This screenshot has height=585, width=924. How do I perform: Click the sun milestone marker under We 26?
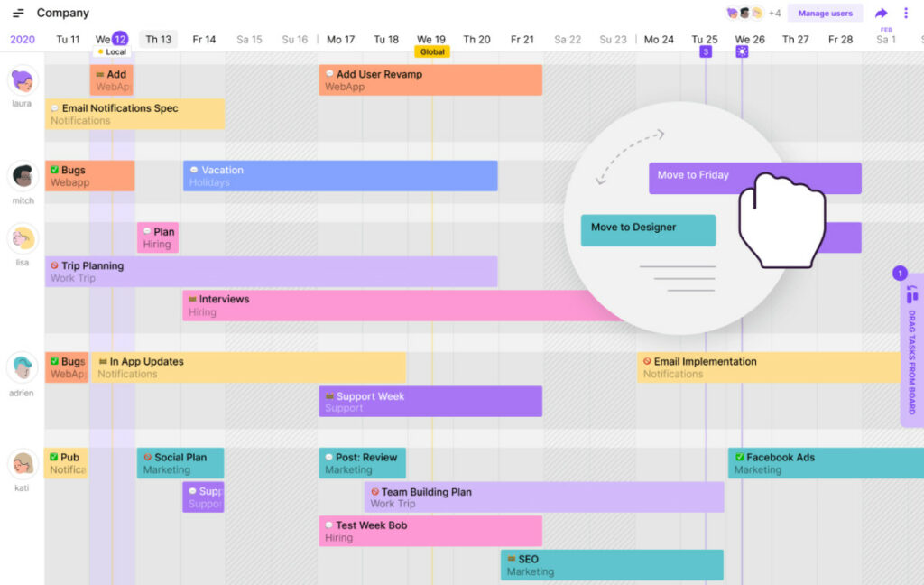(x=742, y=51)
